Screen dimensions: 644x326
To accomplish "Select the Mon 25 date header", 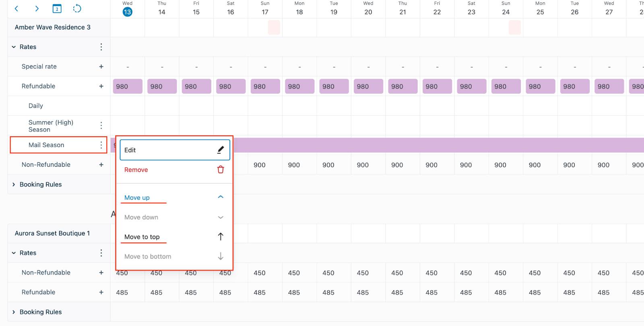I will (x=540, y=9).
